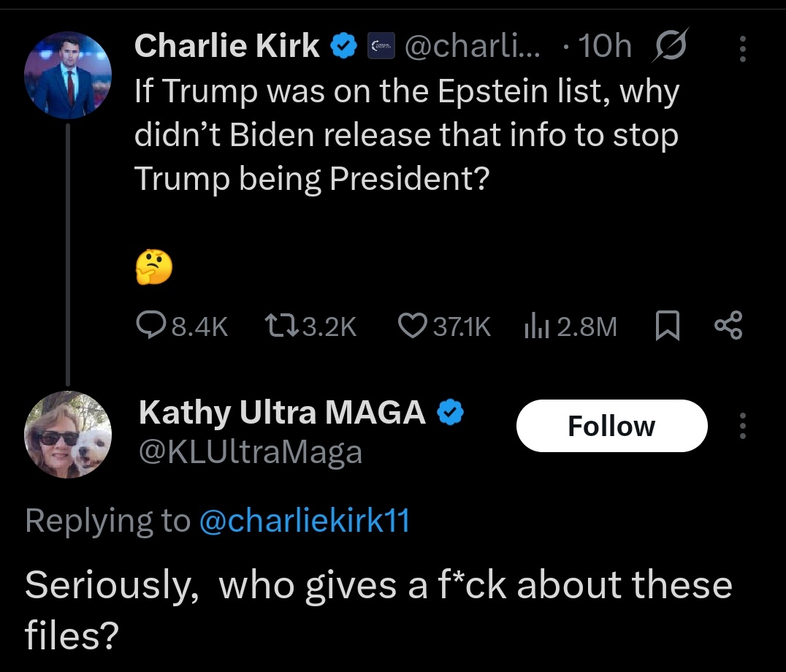Image resolution: width=786 pixels, height=672 pixels.
Task: Share Charlie Kirk's tweet
Action: (x=728, y=325)
